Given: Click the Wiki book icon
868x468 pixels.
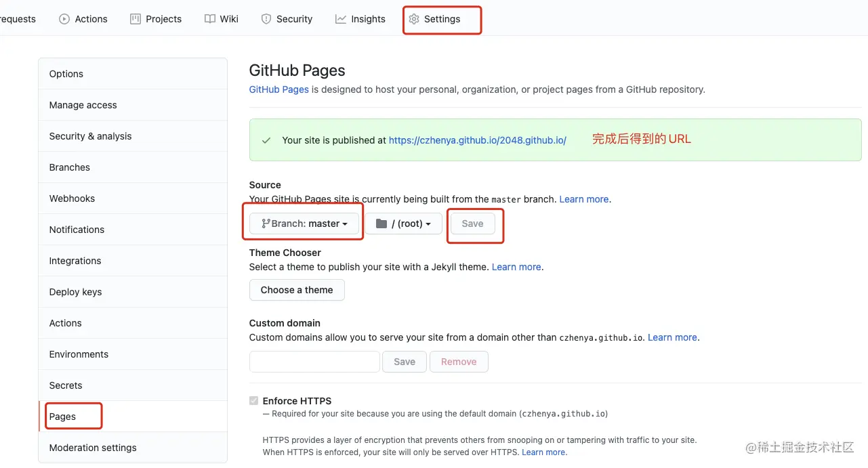Looking at the screenshot, I should click(210, 19).
